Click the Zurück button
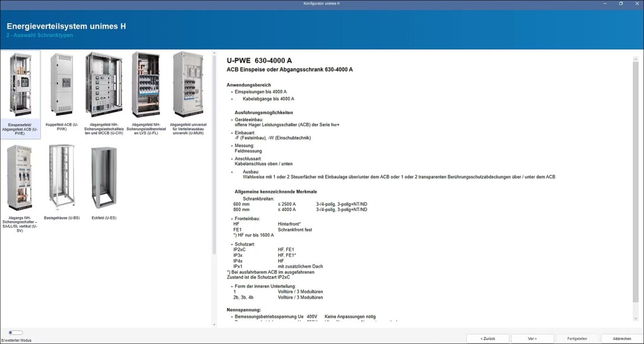 click(487, 338)
